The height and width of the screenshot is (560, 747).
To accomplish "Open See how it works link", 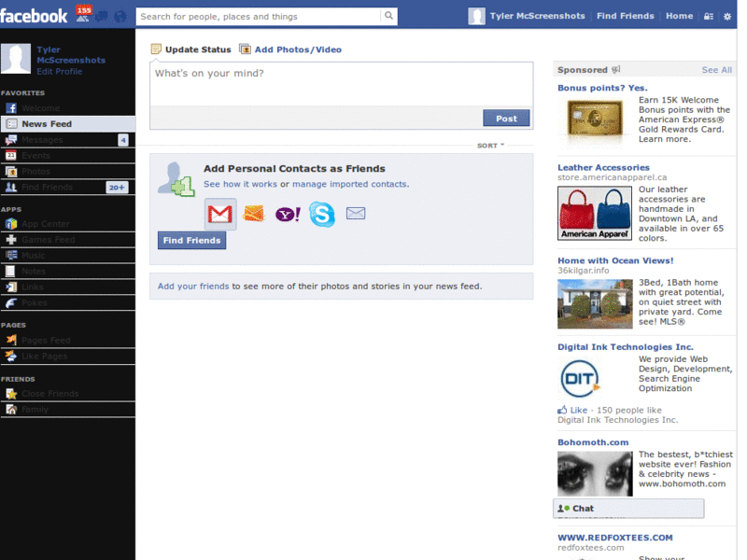I will point(240,184).
